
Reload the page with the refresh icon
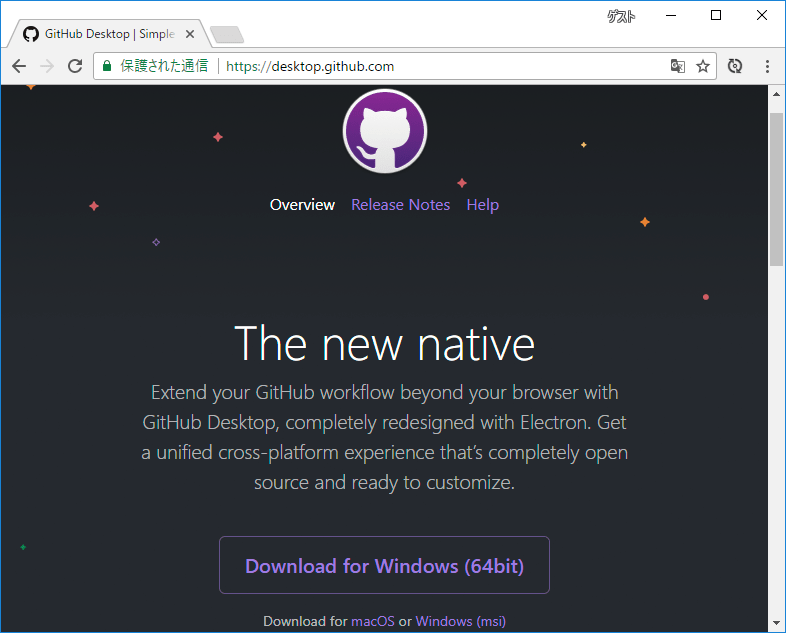point(75,66)
